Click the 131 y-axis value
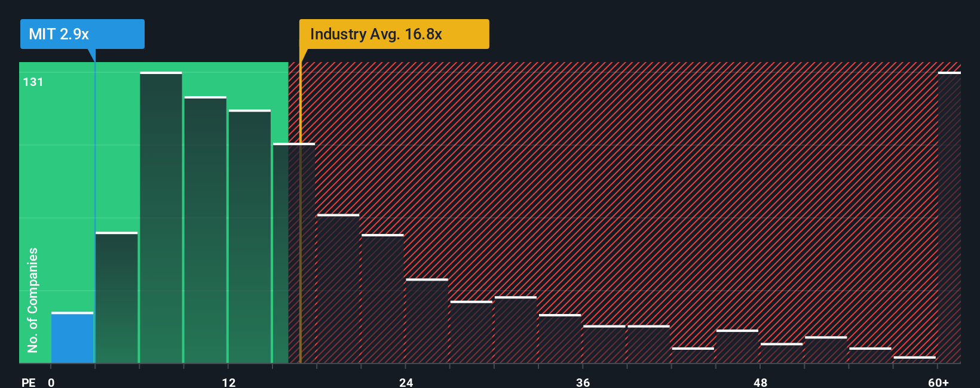980x388 pixels. click(33, 82)
